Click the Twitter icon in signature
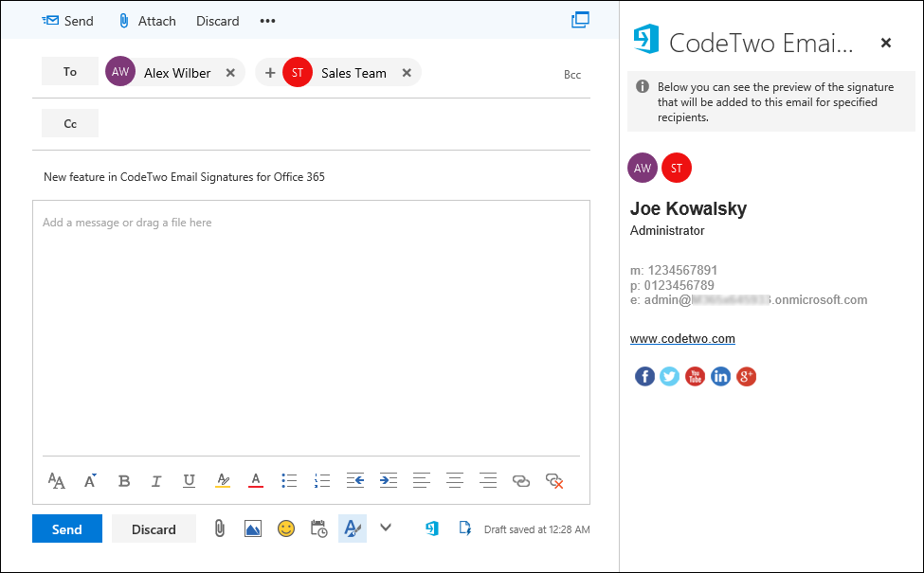Viewport: 924px width, 573px height. point(669,376)
